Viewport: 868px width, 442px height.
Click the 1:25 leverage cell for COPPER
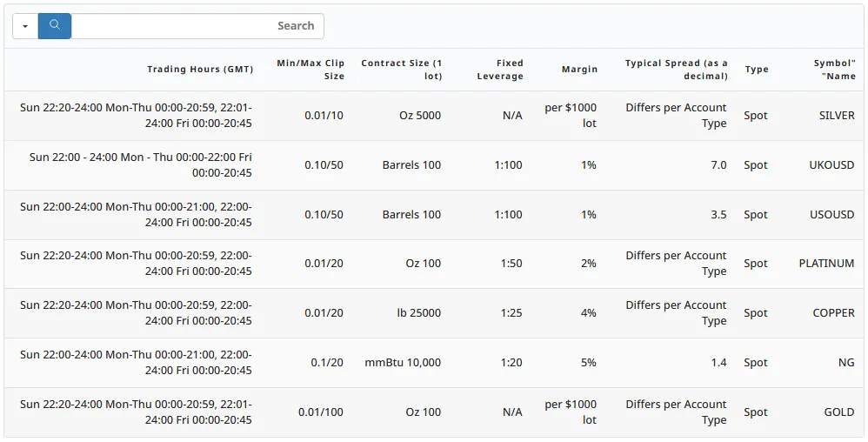pos(511,313)
